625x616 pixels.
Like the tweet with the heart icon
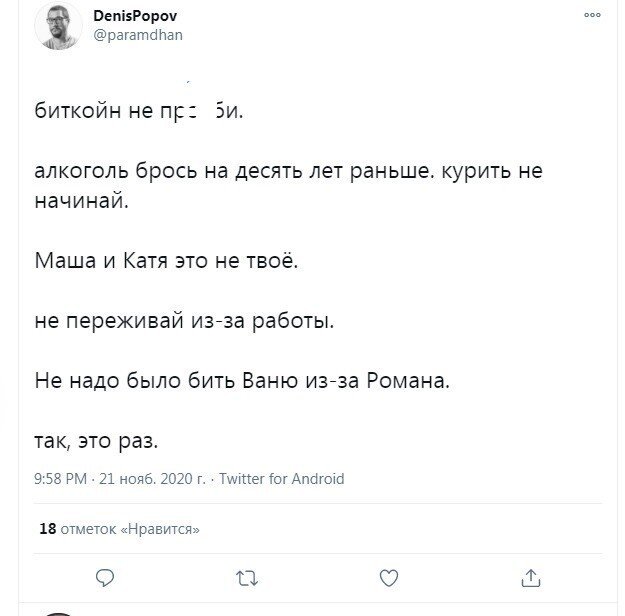[389, 577]
